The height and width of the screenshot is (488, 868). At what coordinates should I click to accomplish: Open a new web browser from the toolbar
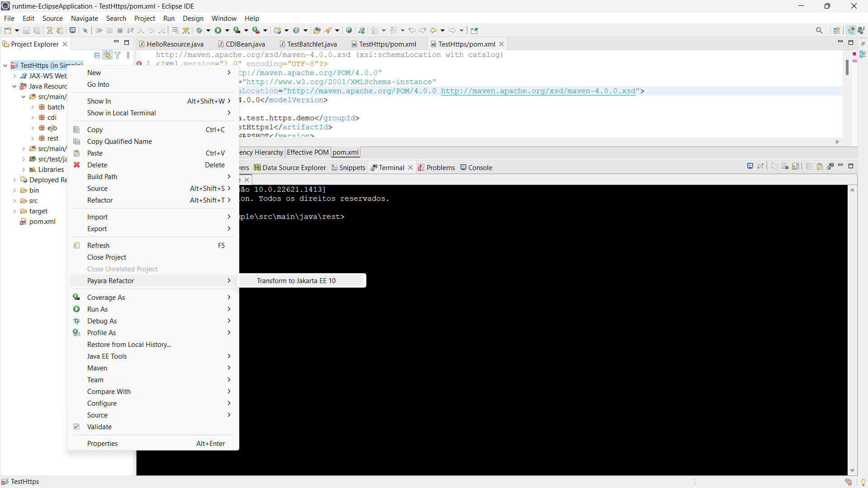pyautogui.click(x=349, y=30)
